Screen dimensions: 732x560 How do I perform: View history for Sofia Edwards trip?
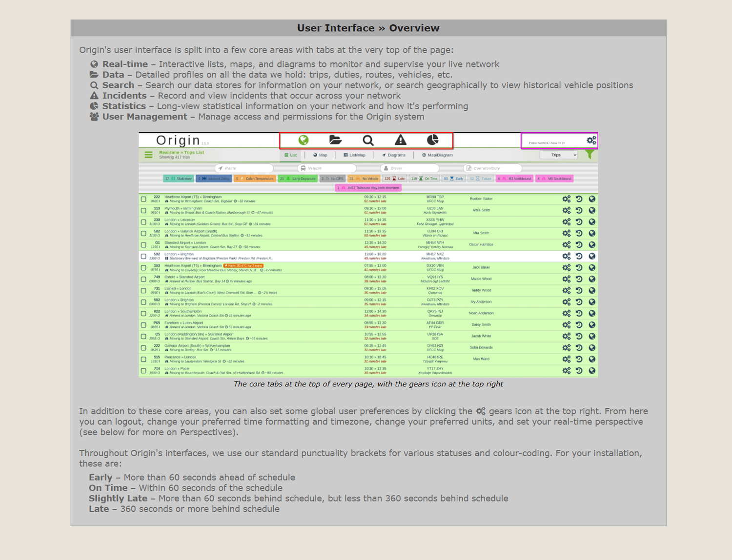coord(579,348)
